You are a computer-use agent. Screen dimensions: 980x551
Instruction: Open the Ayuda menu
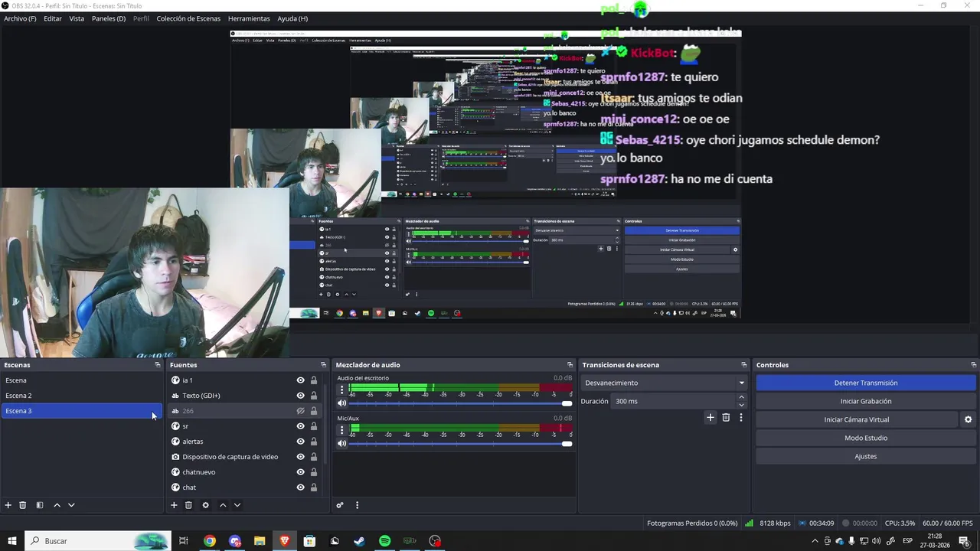(292, 18)
